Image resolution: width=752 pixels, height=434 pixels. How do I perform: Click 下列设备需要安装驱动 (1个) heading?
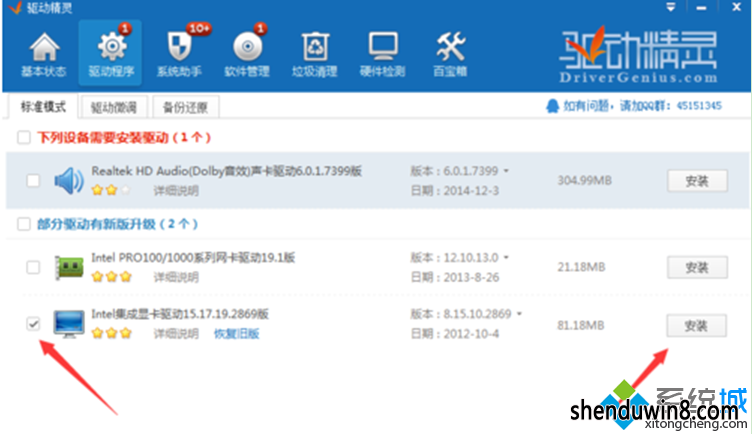pyautogui.click(x=124, y=138)
